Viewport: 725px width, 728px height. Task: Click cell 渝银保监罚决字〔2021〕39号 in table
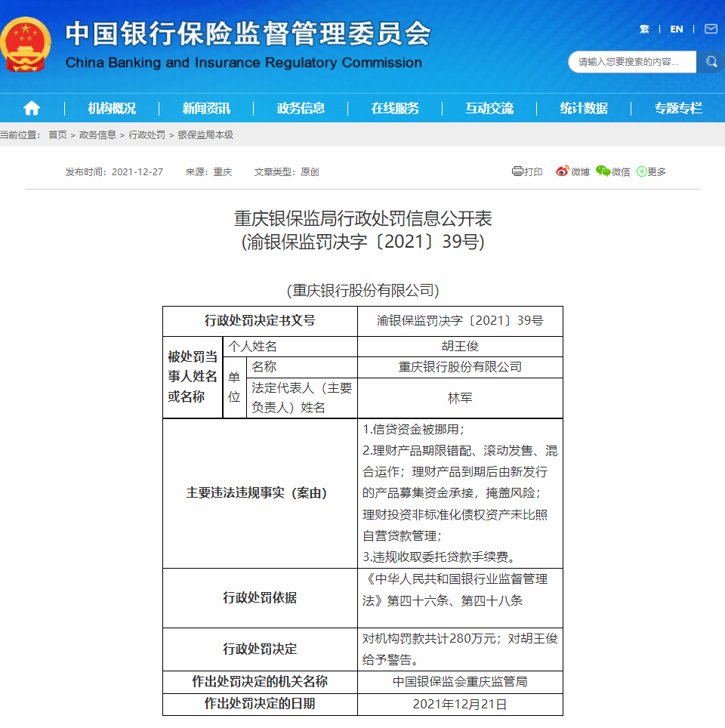(460, 320)
